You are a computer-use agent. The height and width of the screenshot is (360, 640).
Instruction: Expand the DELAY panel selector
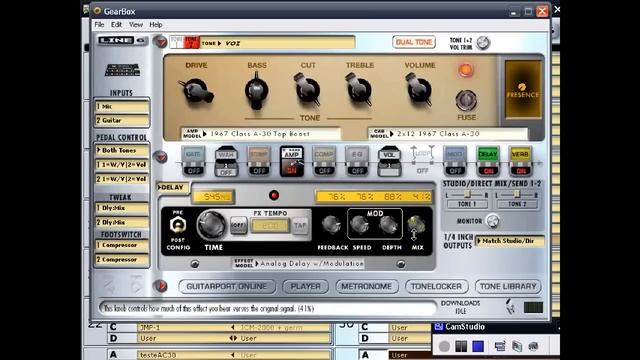click(x=173, y=187)
